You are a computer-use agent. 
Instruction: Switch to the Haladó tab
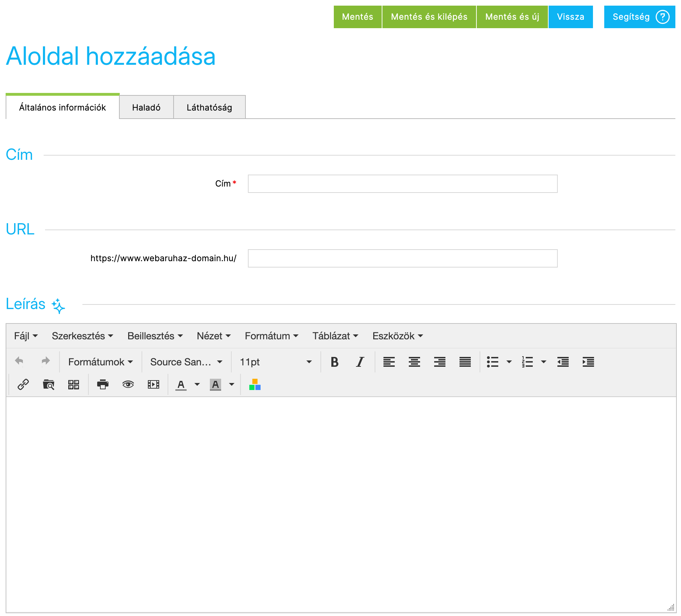pos(146,107)
